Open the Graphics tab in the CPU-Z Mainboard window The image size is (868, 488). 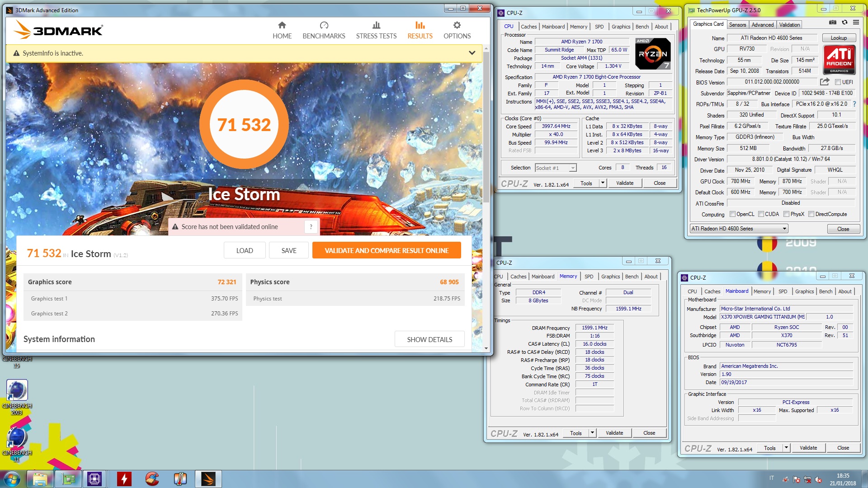804,291
